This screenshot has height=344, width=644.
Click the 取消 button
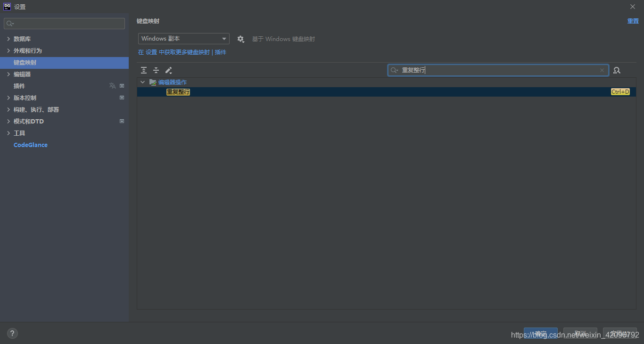coord(580,334)
